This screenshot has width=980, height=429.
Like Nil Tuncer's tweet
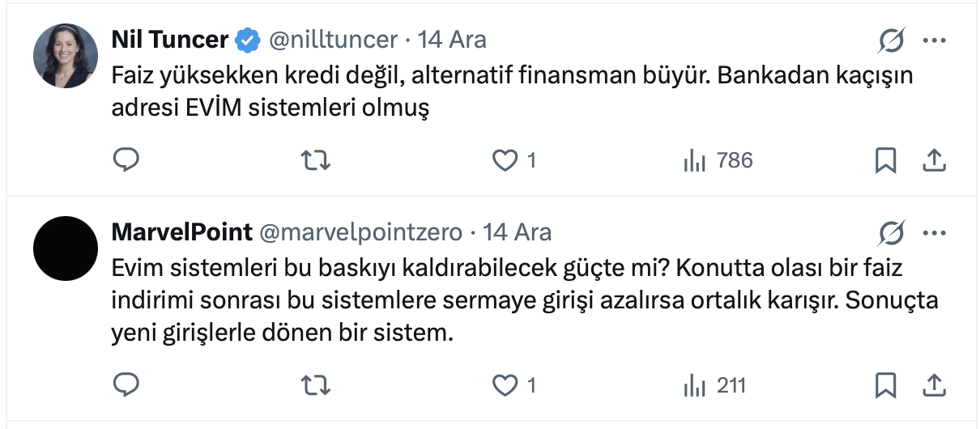coord(505,161)
